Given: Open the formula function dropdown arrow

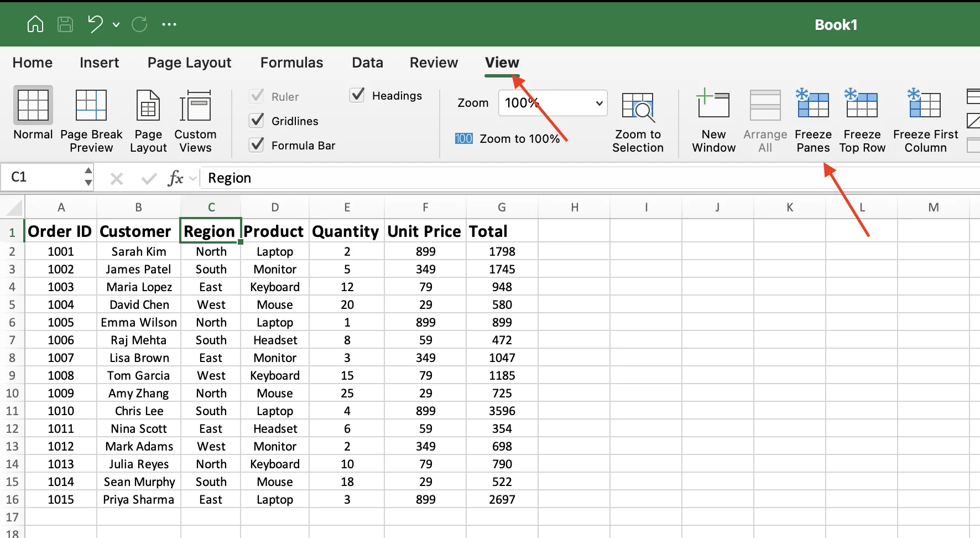Looking at the screenshot, I should point(192,178).
